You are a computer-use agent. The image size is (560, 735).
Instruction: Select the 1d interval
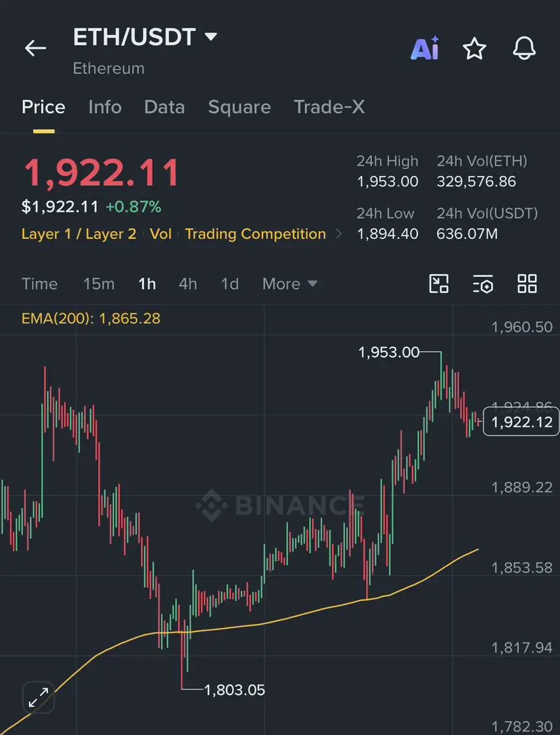pos(230,284)
